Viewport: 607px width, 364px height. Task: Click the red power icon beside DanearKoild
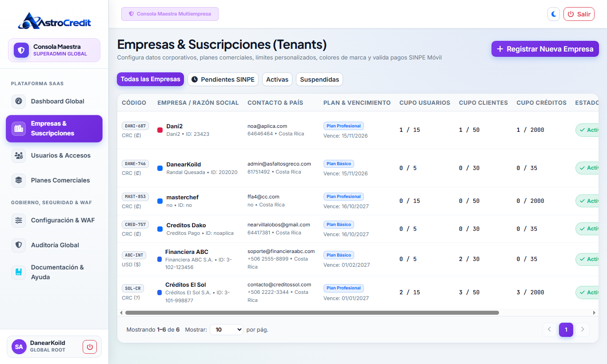point(90,347)
